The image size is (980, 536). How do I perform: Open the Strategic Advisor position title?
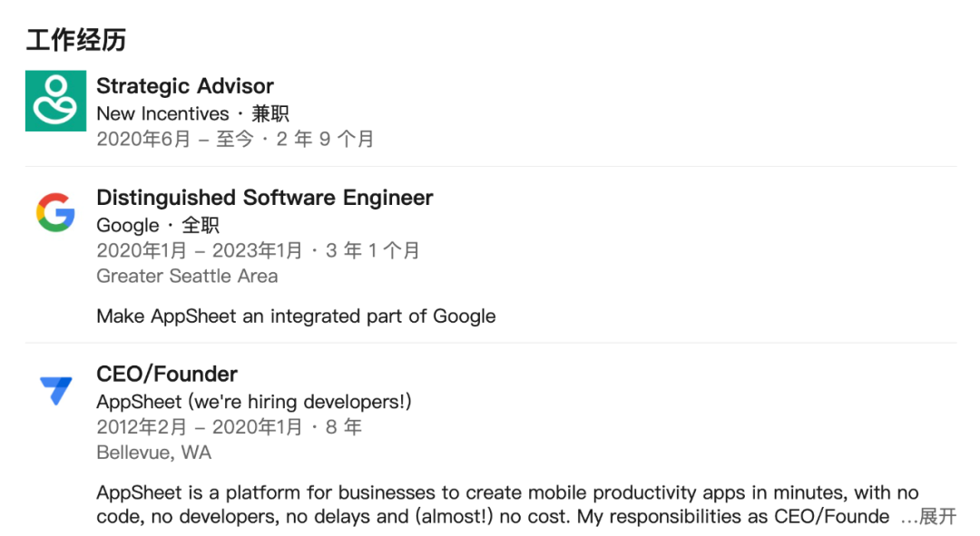[x=185, y=86]
